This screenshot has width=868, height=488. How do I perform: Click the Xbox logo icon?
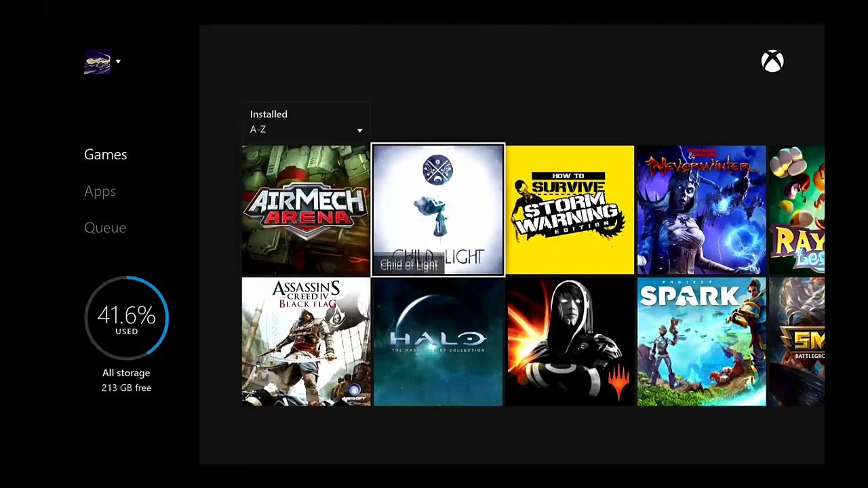coord(772,62)
